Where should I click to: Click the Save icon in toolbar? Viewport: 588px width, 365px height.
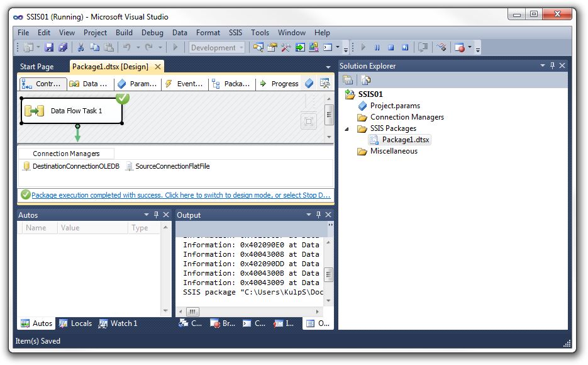pyautogui.click(x=49, y=47)
